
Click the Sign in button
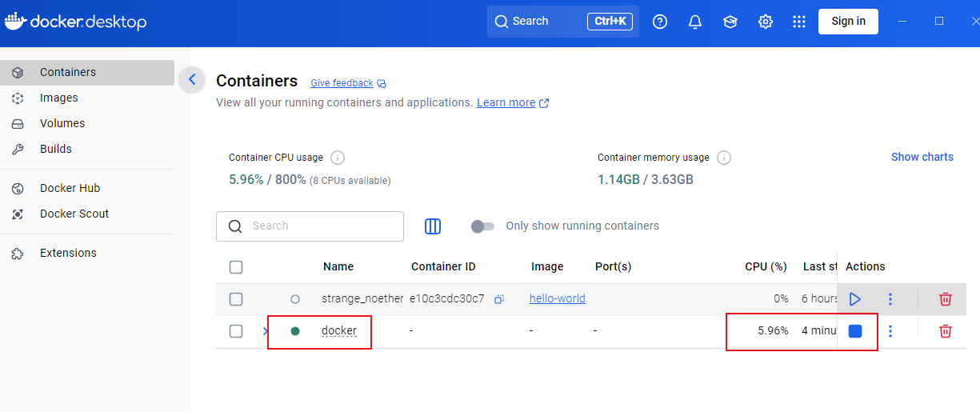pos(848,22)
